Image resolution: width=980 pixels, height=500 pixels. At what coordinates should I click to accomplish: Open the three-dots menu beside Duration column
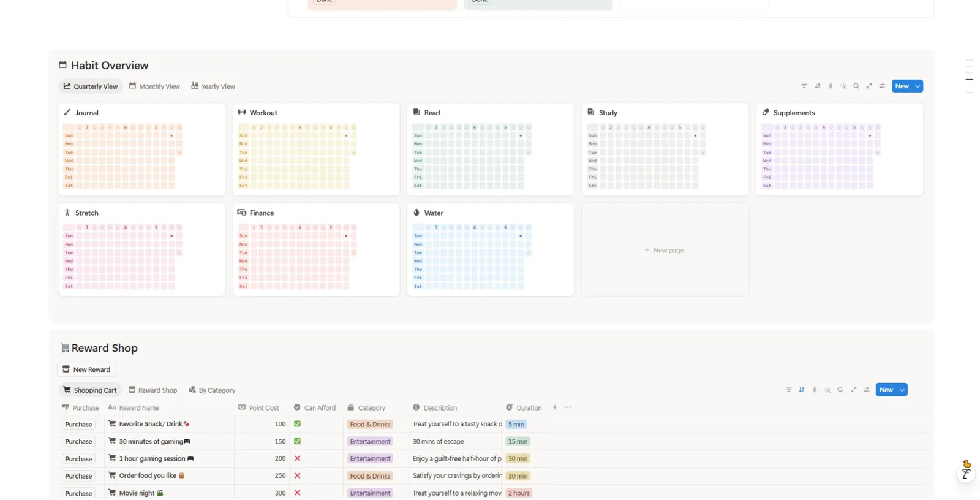point(568,407)
